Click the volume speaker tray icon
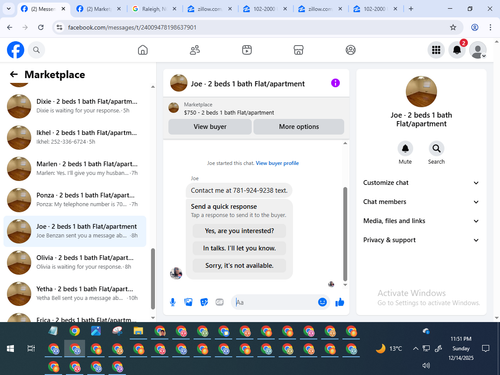500x375 pixels. (x=426, y=365)
